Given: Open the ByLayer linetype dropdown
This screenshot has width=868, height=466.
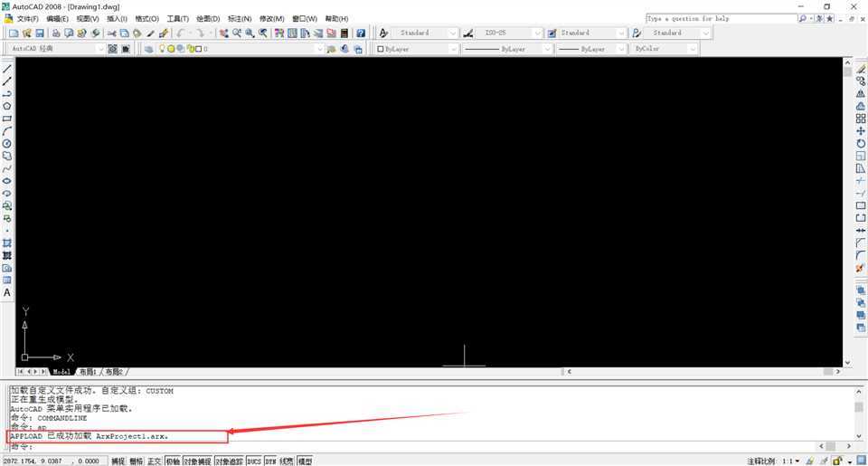Looking at the screenshot, I should coord(547,49).
